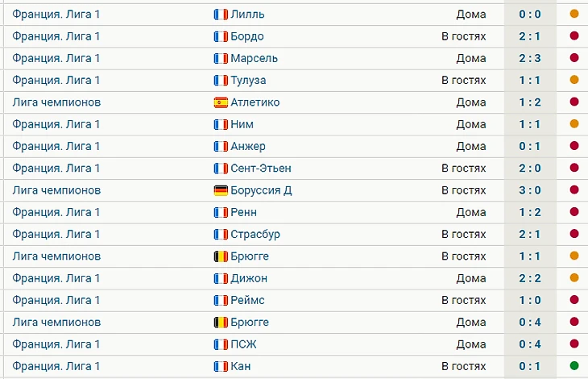Image resolution: width=588 pixels, height=379 pixels.
Task: Click the French flag beside ПСЖ
Action: [221, 344]
